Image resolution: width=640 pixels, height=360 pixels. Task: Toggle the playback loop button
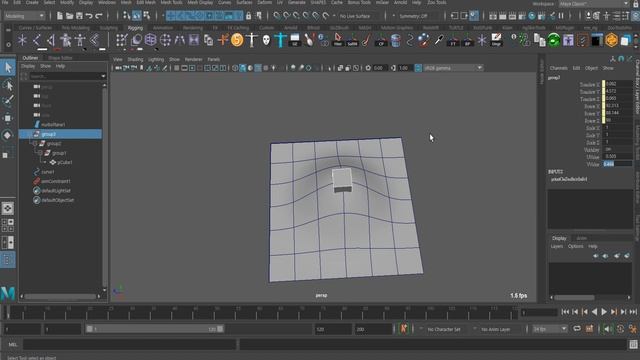point(577,329)
